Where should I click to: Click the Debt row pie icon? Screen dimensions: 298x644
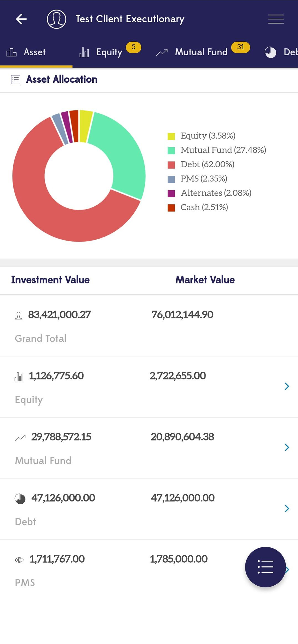pos(20,499)
